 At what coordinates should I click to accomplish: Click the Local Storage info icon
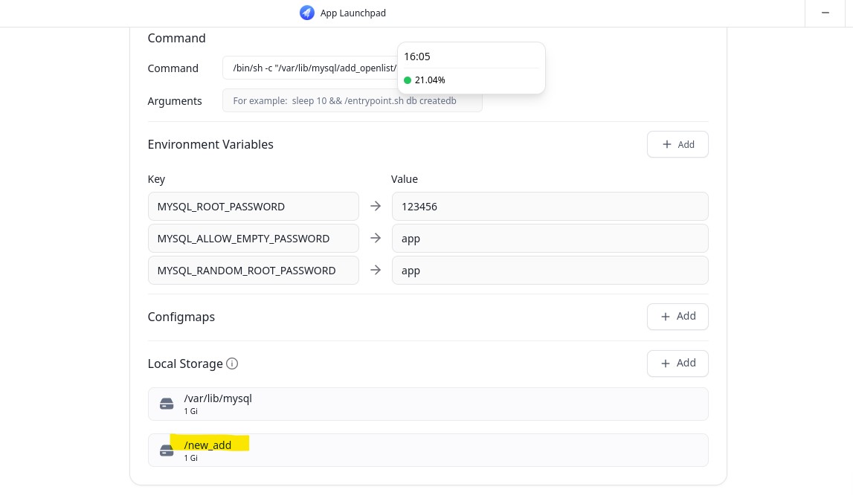click(x=232, y=364)
